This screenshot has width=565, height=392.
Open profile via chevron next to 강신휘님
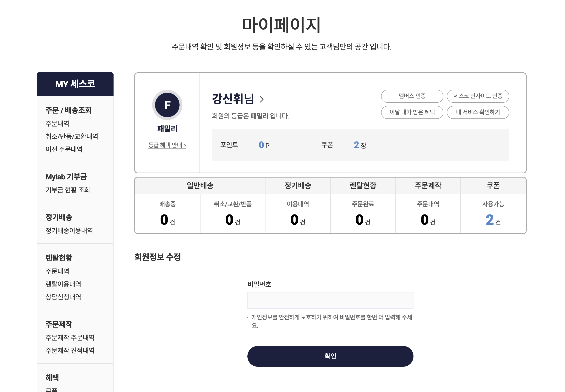point(262,100)
